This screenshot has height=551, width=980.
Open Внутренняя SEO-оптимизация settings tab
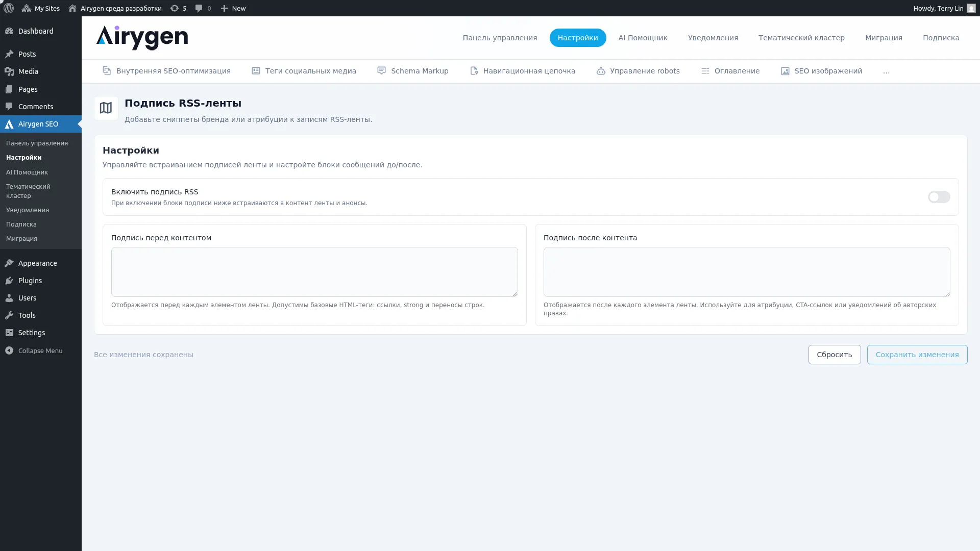(166, 71)
